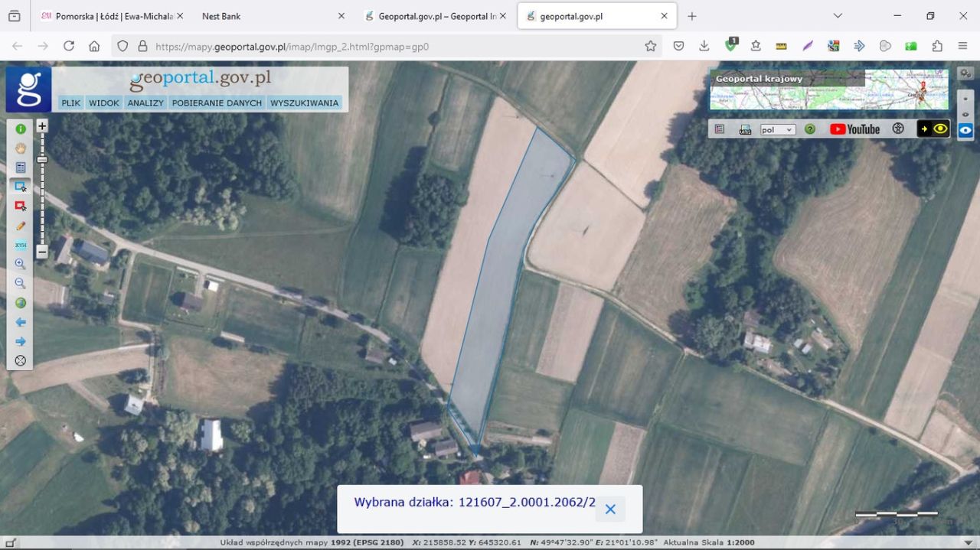Toggle the high contrast eye mode
Viewport: 980px width, 550px height.
tap(939, 129)
